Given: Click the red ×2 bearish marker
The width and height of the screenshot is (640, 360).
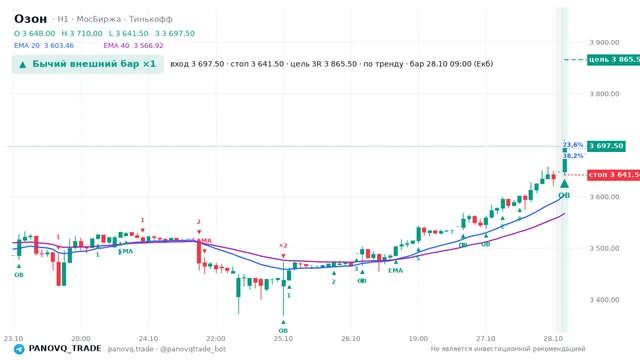Looking at the screenshot, I should pos(283,246).
